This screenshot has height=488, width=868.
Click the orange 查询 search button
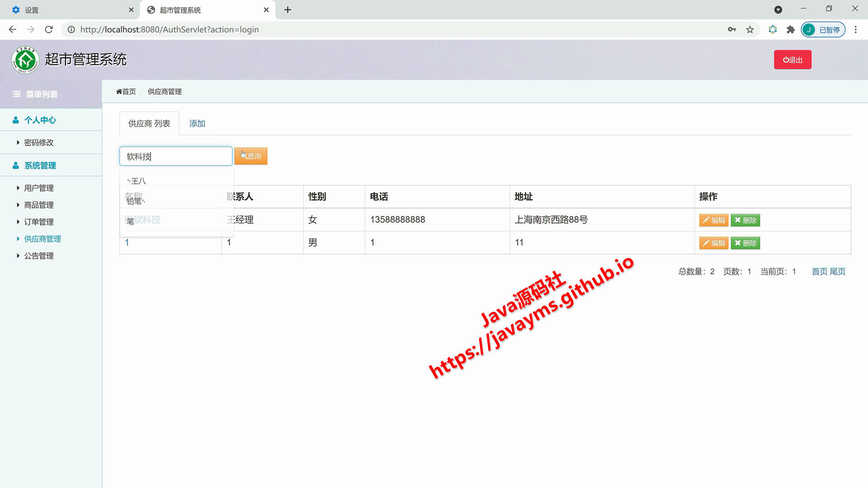tap(251, 156)
